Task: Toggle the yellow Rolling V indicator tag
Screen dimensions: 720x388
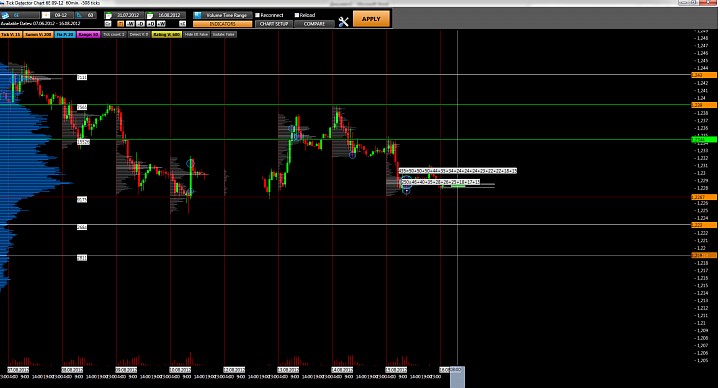Action: (167, 34)
